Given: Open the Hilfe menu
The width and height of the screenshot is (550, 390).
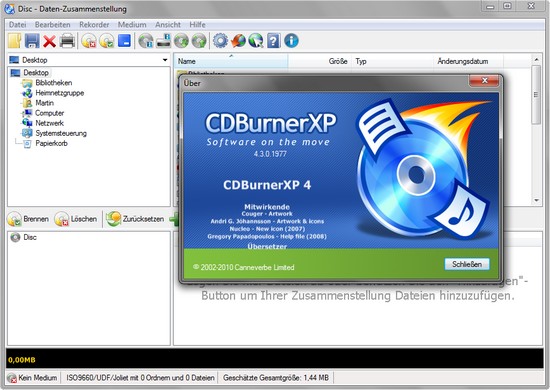Looking at the screenshot, I should click(197, 25).
